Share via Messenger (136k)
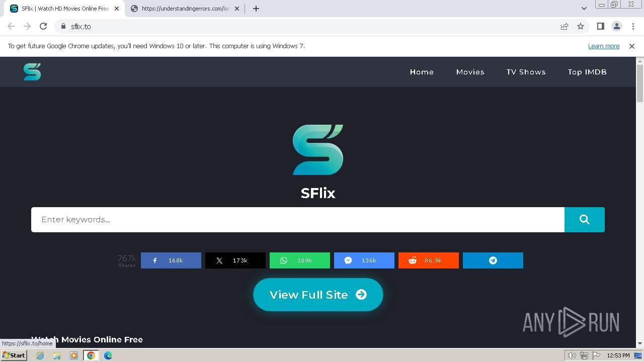Screen dimensions: 644x362 pos(364,260)
